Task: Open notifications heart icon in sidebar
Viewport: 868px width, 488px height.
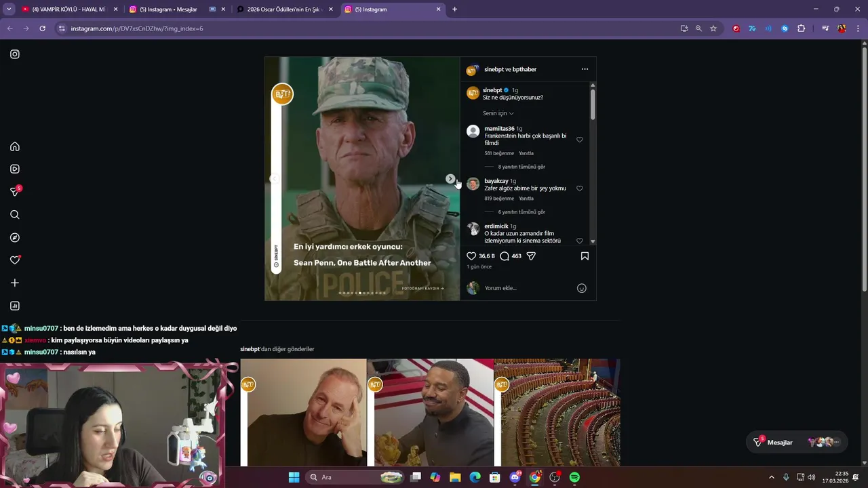Action: pos(15,260)
